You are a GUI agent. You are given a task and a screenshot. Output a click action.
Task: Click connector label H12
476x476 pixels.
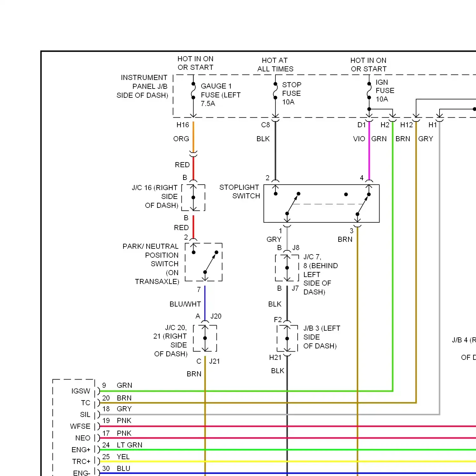pyautogui.click(x=407, y=125)
